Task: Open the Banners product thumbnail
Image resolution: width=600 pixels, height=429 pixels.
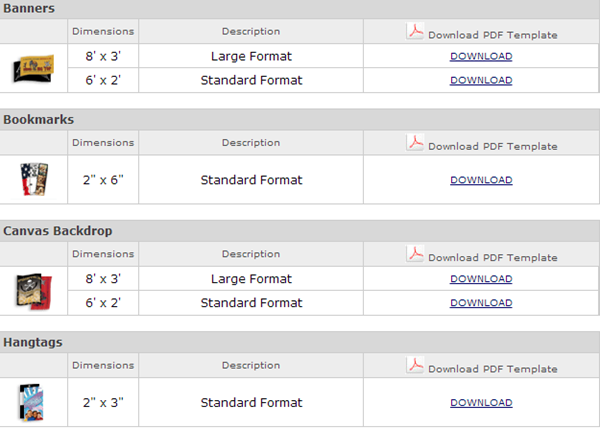Action: coord(34,69)
